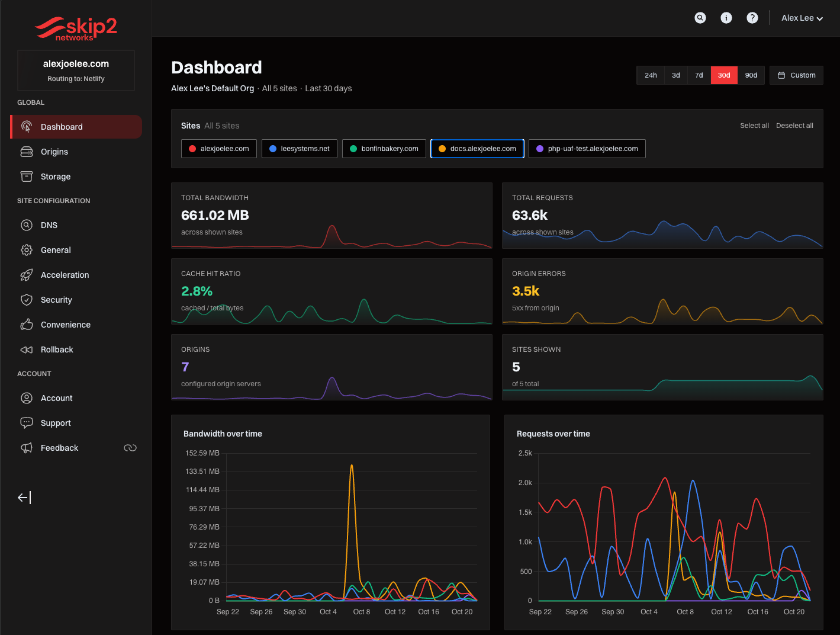Open the Alex Lee user menu
The height and width of the screenshot is (635, 840).
tap(802, 18)
